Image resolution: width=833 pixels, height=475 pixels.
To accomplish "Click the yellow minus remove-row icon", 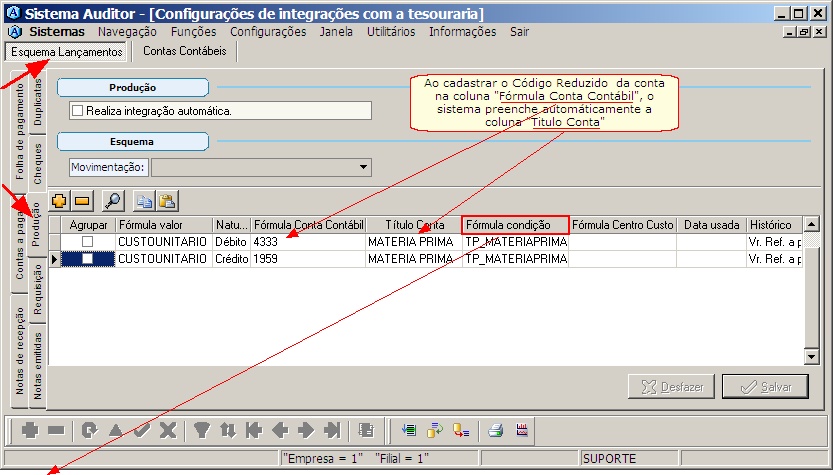I will pos(82,201).
